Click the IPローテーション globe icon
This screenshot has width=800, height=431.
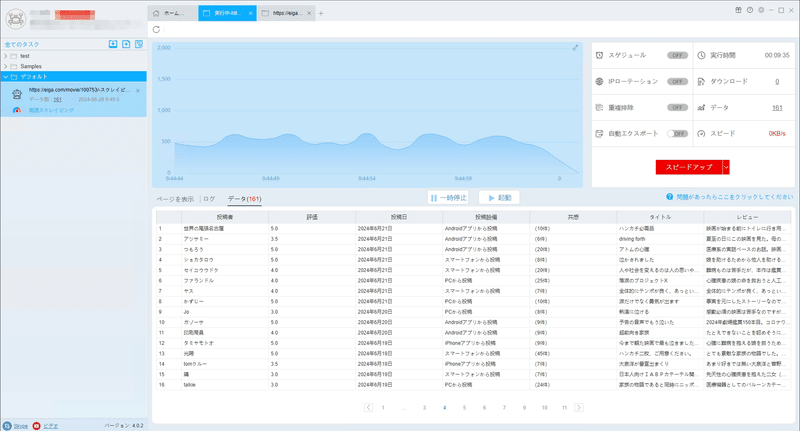tap(599, 82)
